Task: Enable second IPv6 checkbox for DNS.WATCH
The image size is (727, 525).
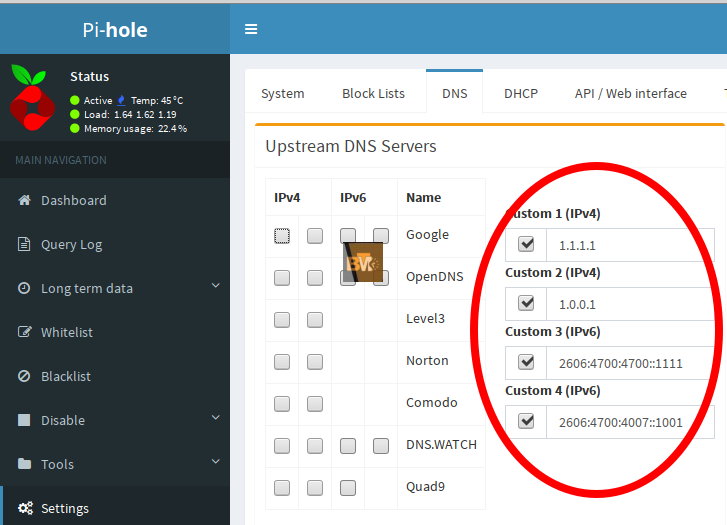Action: click(381, 446)
